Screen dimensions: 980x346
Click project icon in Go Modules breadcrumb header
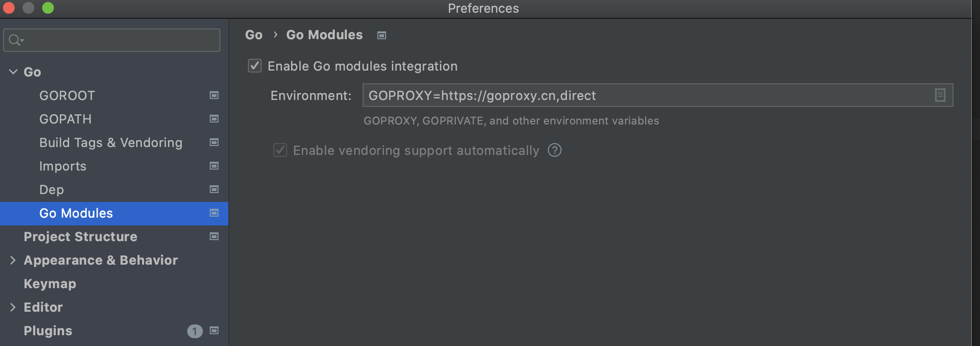pyautogui.click(x=382, y=35)
